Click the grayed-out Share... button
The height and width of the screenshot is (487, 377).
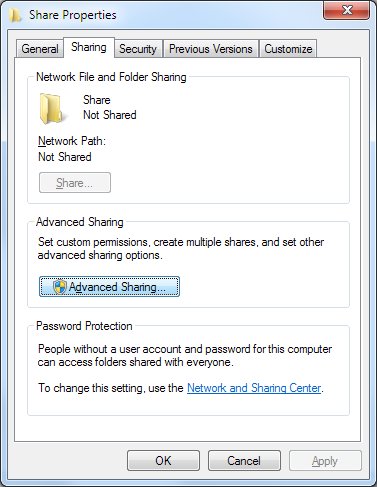click(x=75, y=183)
